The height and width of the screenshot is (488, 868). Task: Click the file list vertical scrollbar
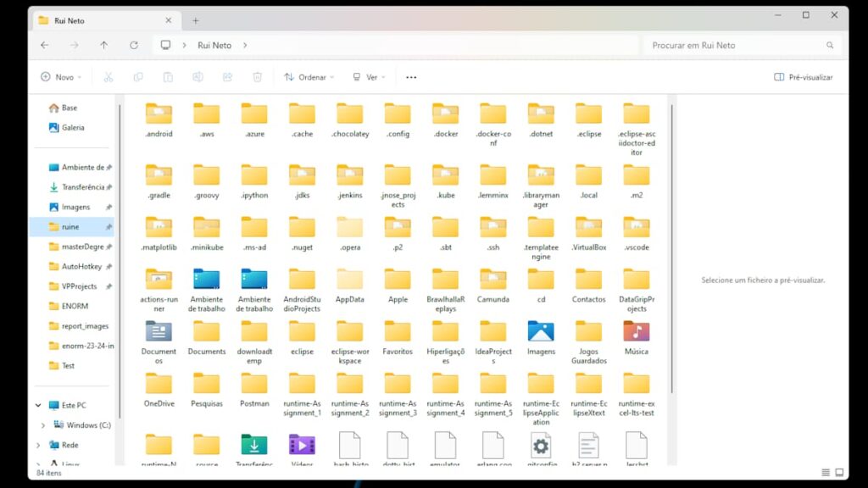[x=672, y=249]
